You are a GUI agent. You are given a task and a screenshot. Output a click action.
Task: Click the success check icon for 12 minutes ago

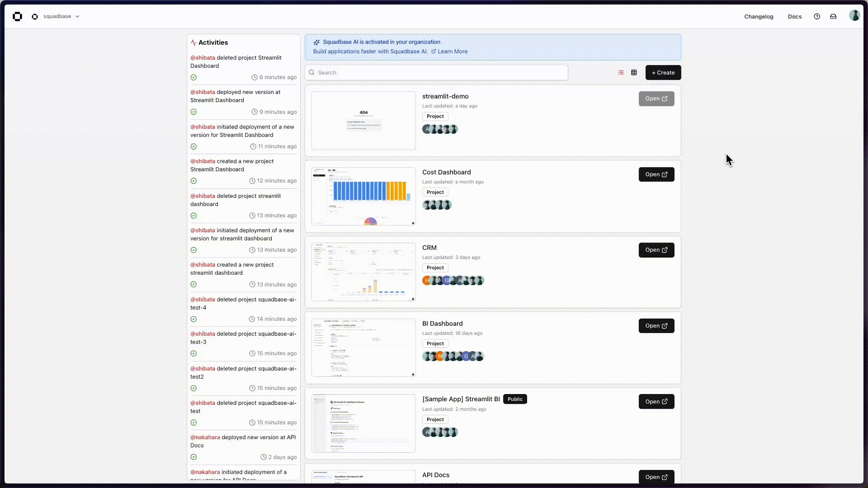pyautogui.click(x=193, y=181)
